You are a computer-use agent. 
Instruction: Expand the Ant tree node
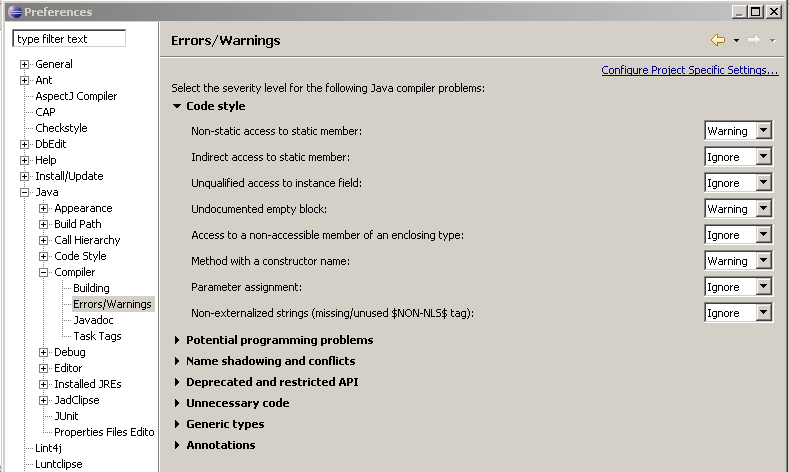[25, 80]
